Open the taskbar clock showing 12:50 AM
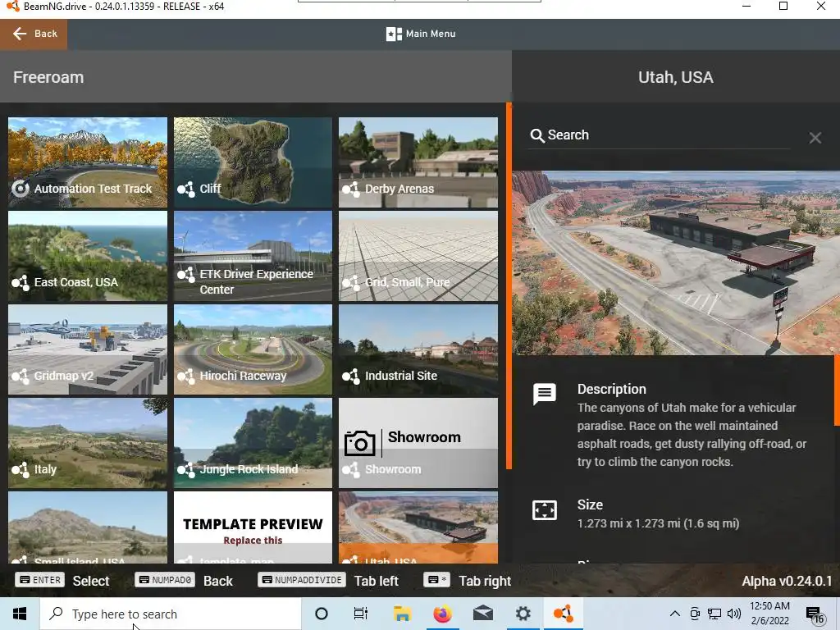The width and height of the screenshot is (840, 630). (769, 614)
